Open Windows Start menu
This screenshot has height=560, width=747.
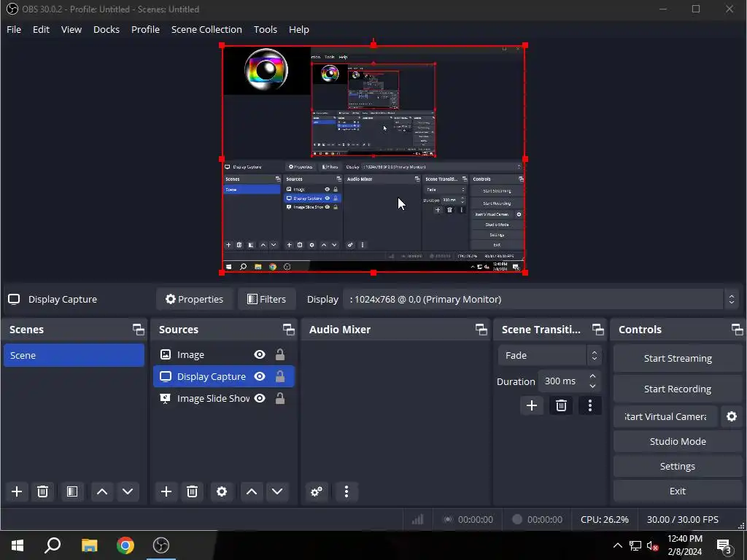click(18, 545)
